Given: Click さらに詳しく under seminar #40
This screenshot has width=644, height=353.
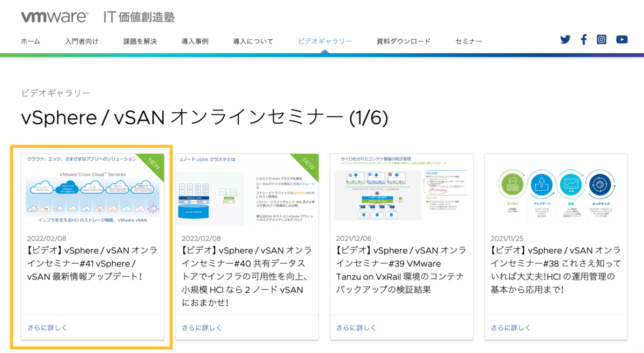Looking at the screenshot, I should click(202, 327).
